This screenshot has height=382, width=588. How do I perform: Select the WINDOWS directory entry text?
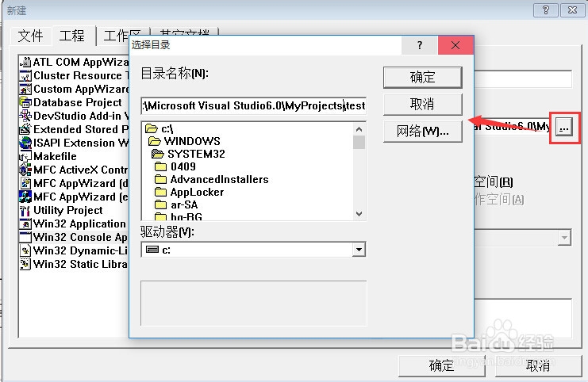[x=192, y=141]
